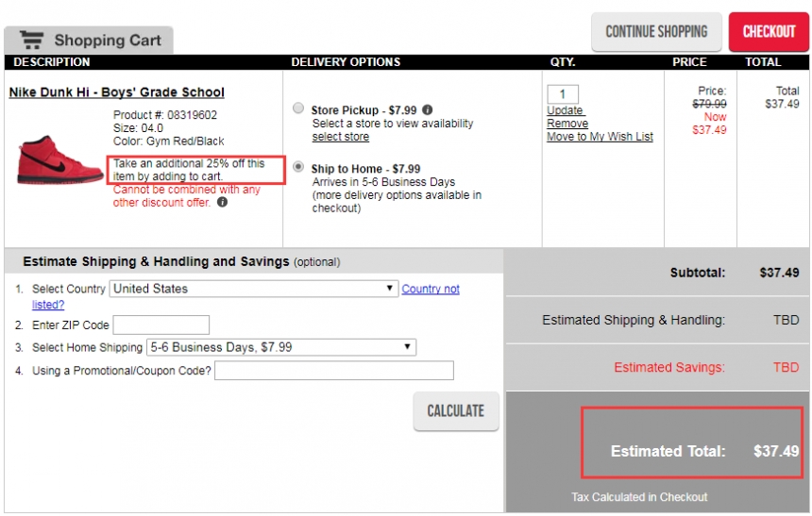The image size is (812, 516).
Task: Click the Enter ZIP Code field
Action: click(x=161, y=325)
